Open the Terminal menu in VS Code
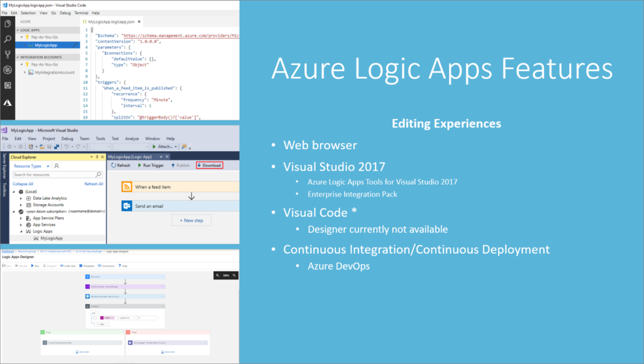Screen dimensions: 644x364 point(81,13)
